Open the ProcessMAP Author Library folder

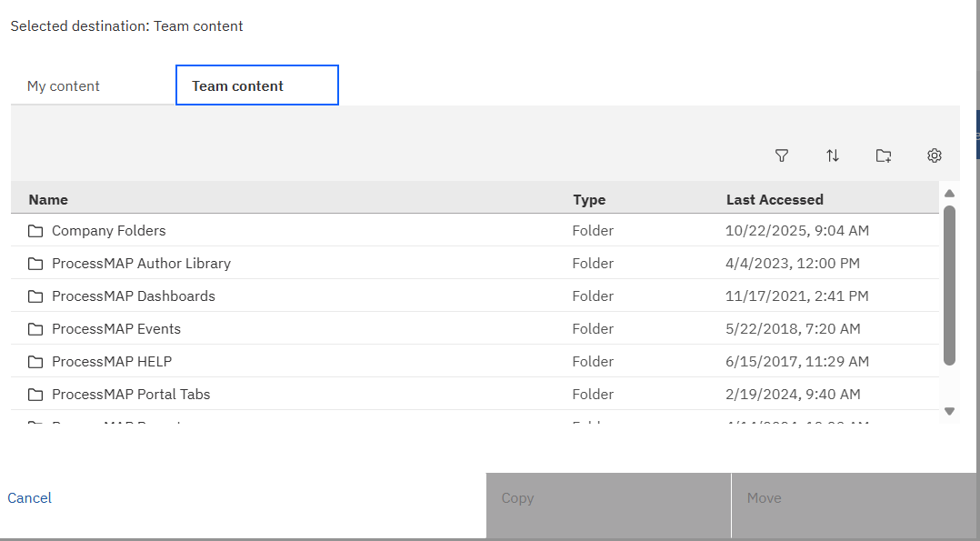[x=141, y=264]
